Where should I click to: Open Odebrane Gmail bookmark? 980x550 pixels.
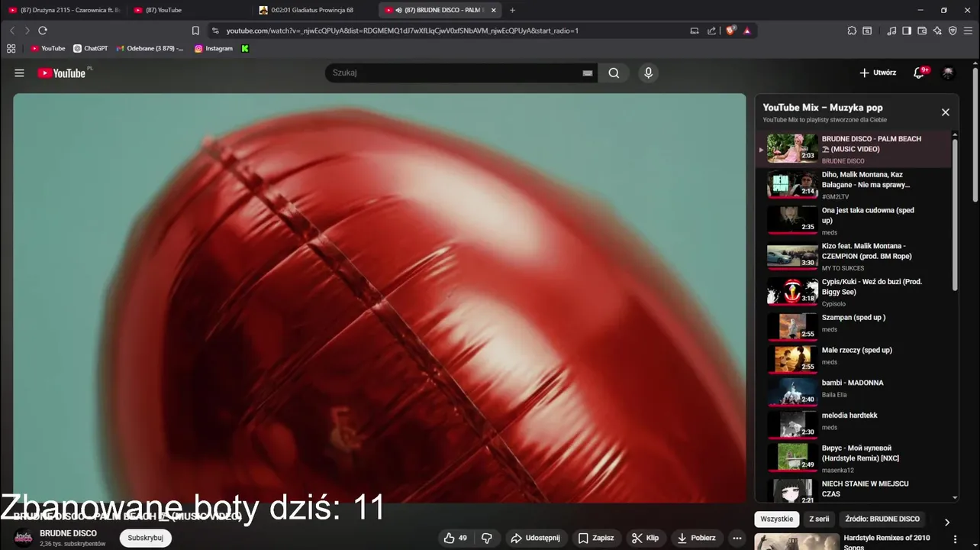click(x=150, y=48)
